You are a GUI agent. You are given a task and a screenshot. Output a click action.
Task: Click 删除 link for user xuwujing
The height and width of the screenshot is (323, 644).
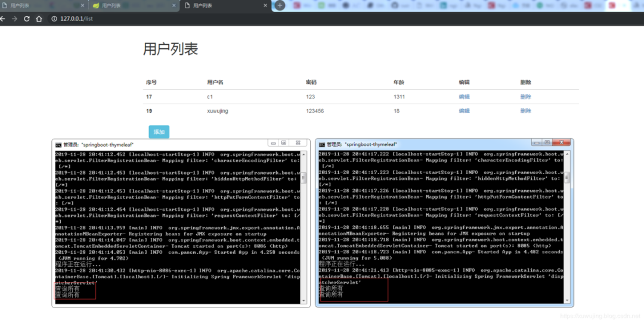[x=526, y=111]
